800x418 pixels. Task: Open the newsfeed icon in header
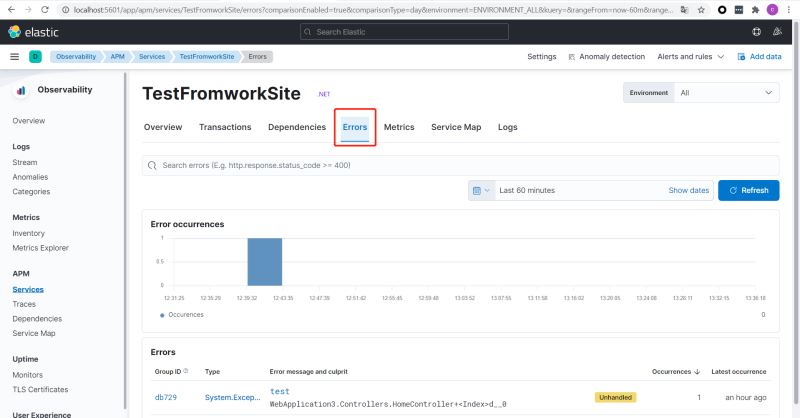pyautogui.click(x=777, y=32)
